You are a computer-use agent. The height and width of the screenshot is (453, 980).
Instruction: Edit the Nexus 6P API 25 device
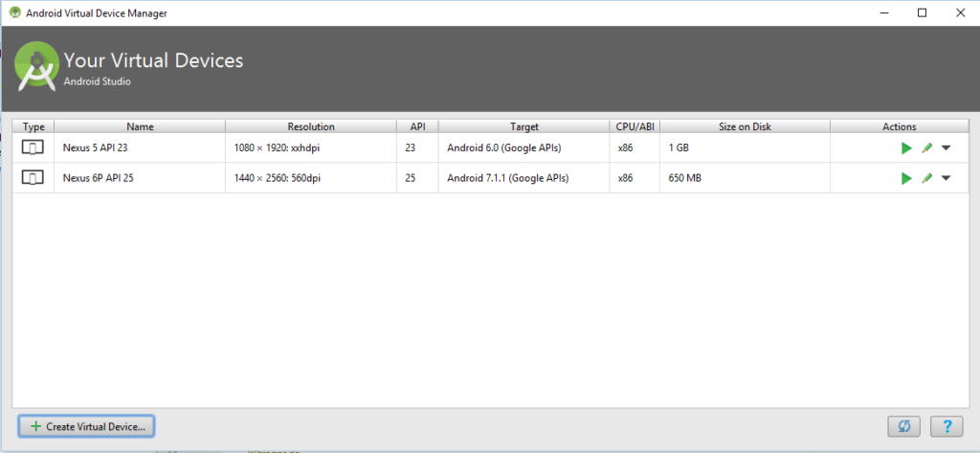(926, 178)
